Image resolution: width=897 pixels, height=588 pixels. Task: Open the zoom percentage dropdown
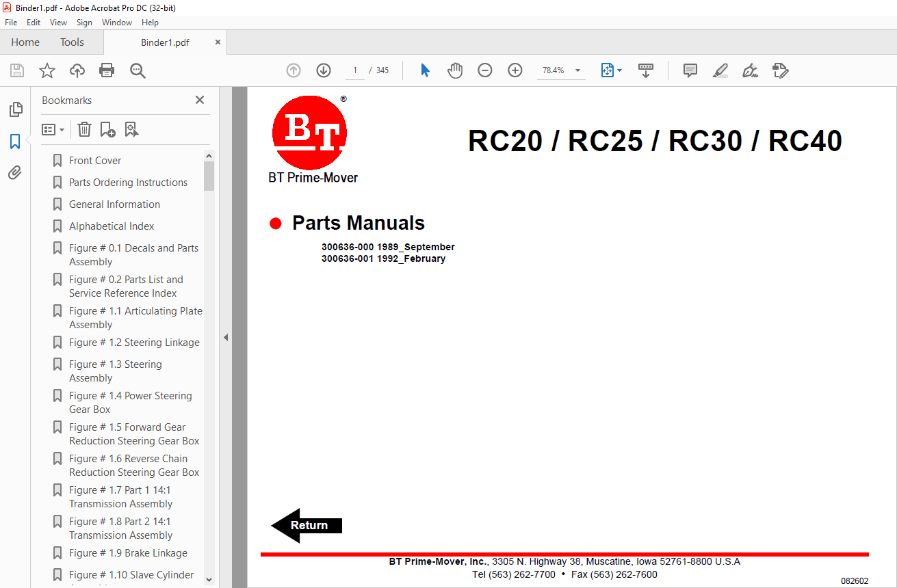pos(577,70)
